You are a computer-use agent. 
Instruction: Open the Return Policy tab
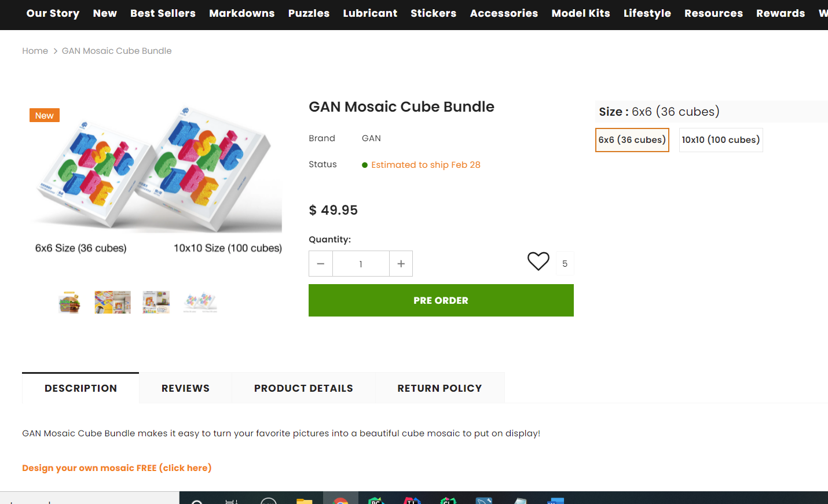pos(439,388)
